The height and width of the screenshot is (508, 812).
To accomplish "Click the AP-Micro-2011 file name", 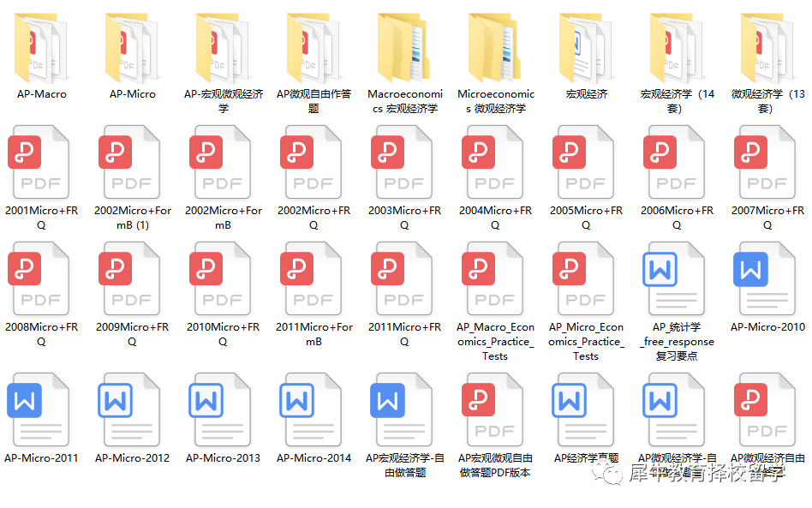I will [41, 458].
